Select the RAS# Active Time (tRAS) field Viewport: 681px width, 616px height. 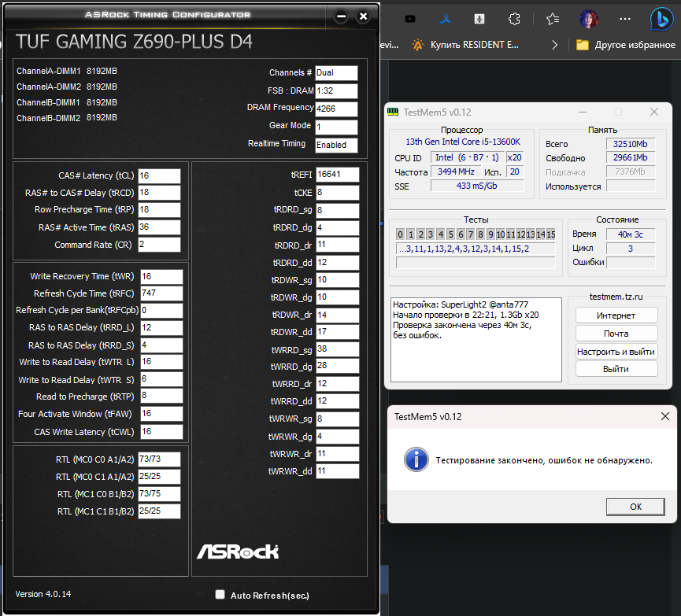159,227
